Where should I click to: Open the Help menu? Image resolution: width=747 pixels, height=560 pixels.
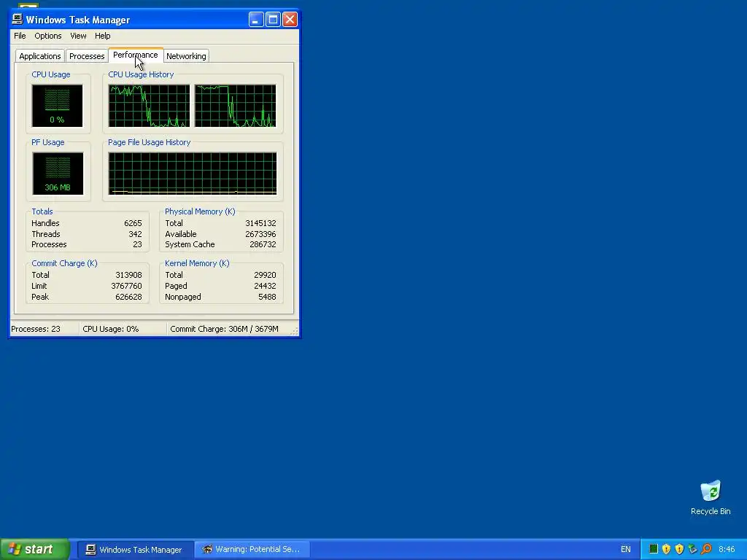(102, 36)
